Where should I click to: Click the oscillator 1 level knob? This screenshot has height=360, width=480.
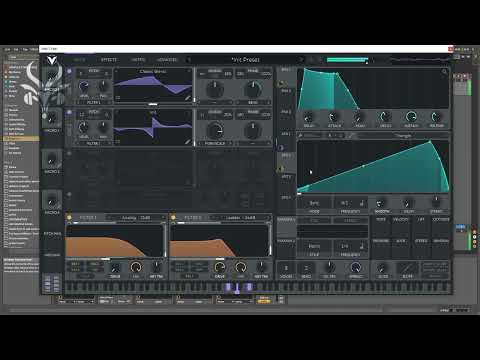84,87
